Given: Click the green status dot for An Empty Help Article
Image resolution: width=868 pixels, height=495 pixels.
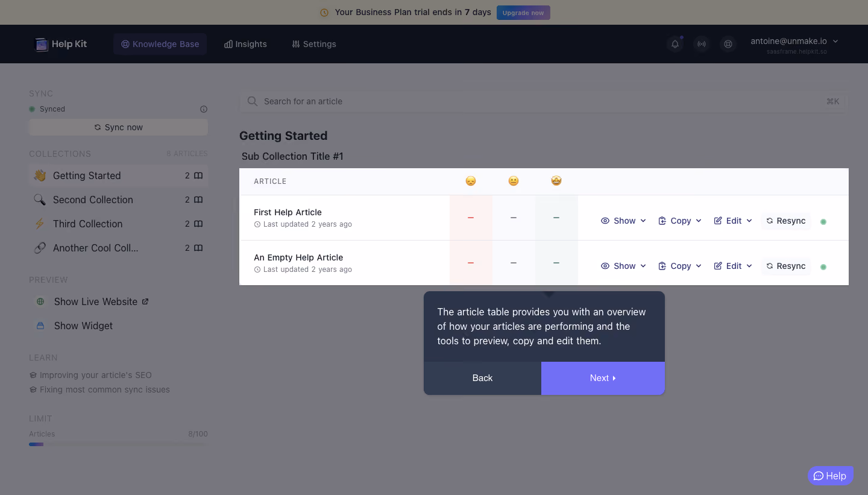Looking at the screenshot, I should [x=823, y=266].
